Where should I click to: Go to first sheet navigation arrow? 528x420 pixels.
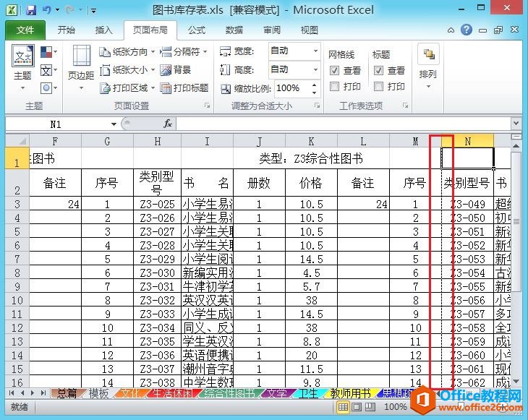pos(12,393)
